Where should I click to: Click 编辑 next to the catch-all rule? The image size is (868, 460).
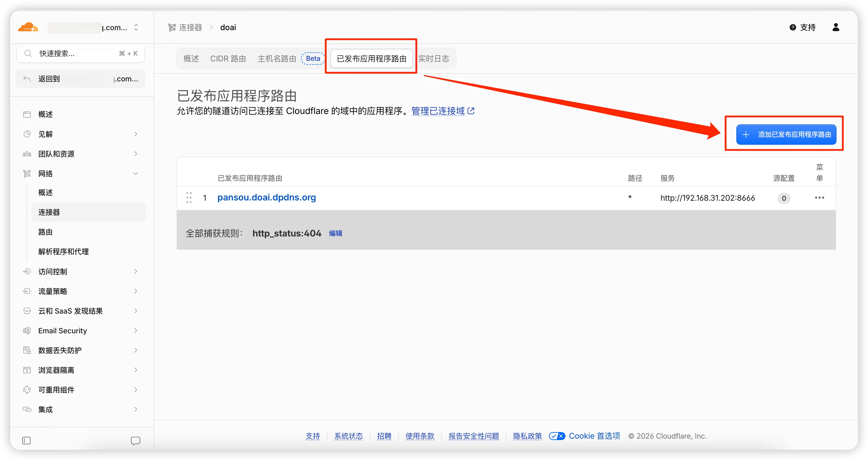tap(336, 233)
